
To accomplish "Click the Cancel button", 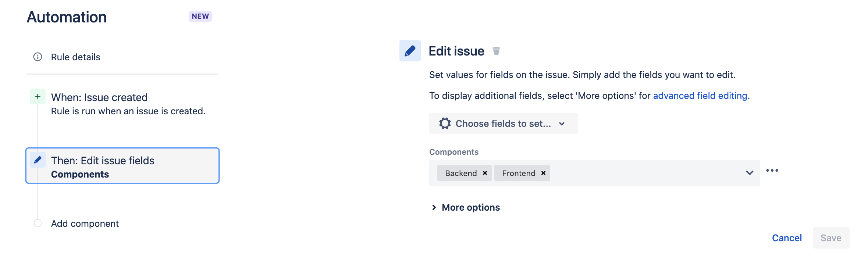I will pyautogui.click(x=787, y=238).
